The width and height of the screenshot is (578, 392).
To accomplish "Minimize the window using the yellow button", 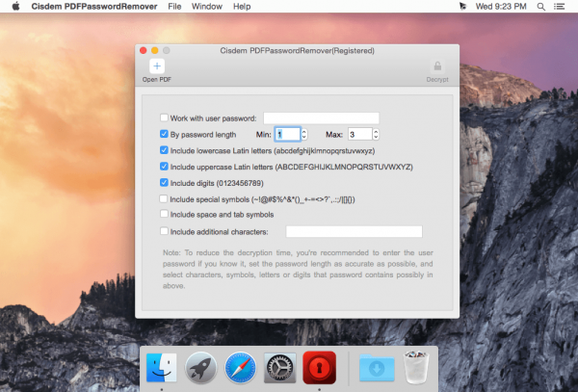I will (x=155, y=50).
